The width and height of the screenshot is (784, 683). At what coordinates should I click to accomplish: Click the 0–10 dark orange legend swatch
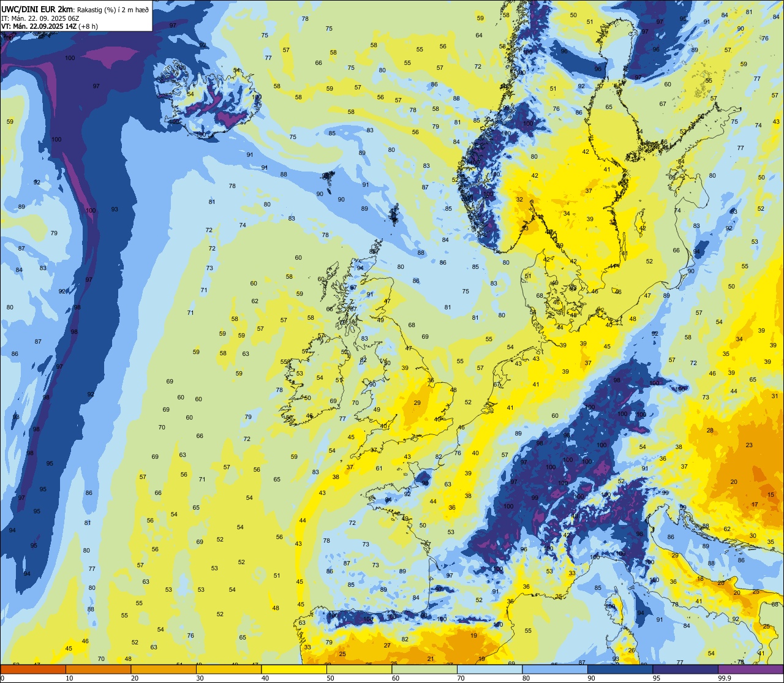(x=33, y=669)
